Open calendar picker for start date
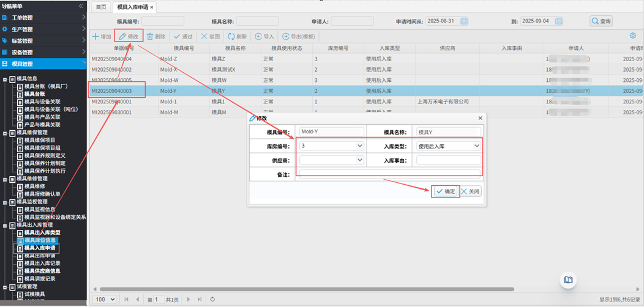The image size is (644, 307). click(464, 21)
